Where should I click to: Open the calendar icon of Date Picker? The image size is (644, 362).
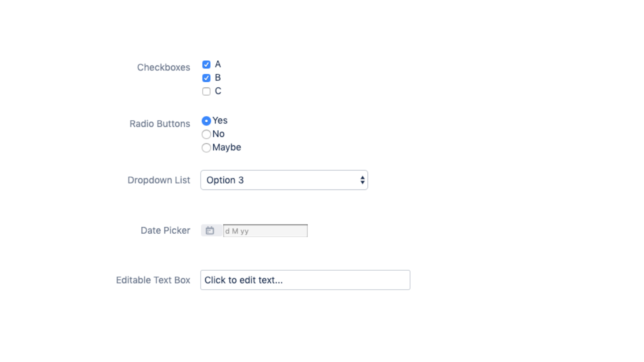210,230
